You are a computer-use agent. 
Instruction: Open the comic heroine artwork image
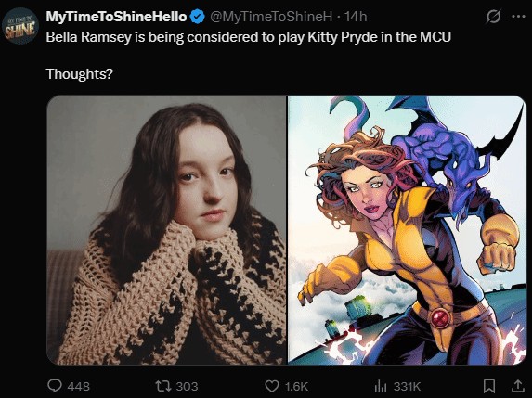coord(407,230)
